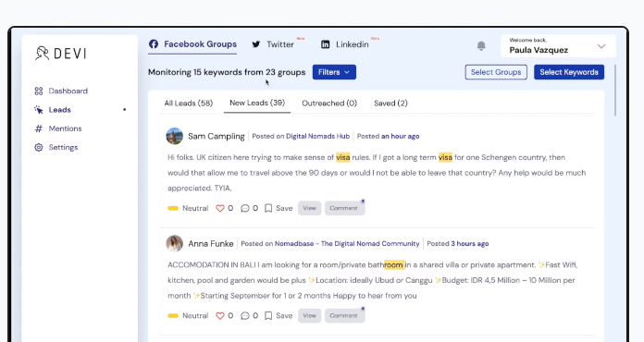The width and height of the screenshot is (644, 342).
Task: Click Anna Funke's profile picture
Action: click(x=175, y=244)
